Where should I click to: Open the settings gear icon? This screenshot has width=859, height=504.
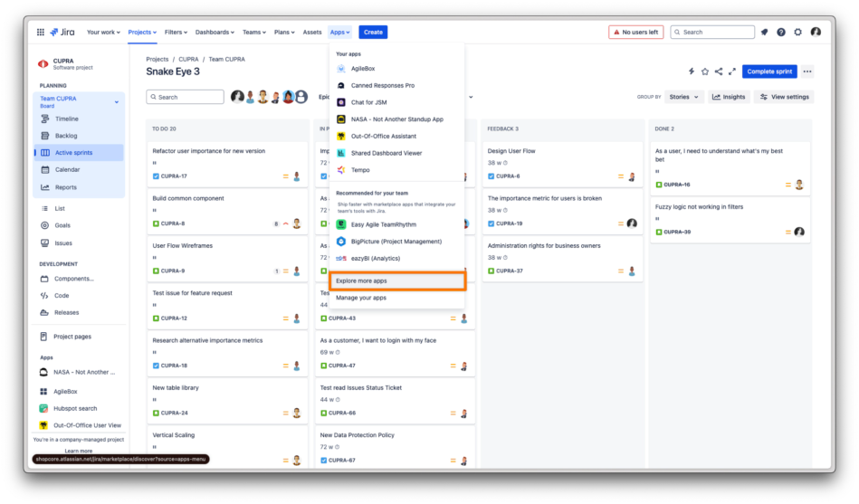click(797, 32)
